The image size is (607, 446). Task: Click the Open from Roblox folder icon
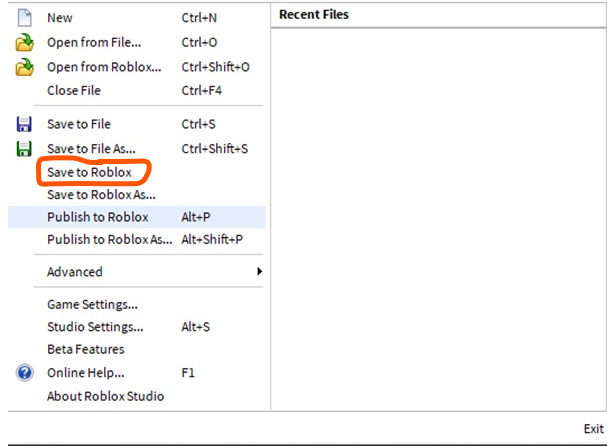(25, 67)
